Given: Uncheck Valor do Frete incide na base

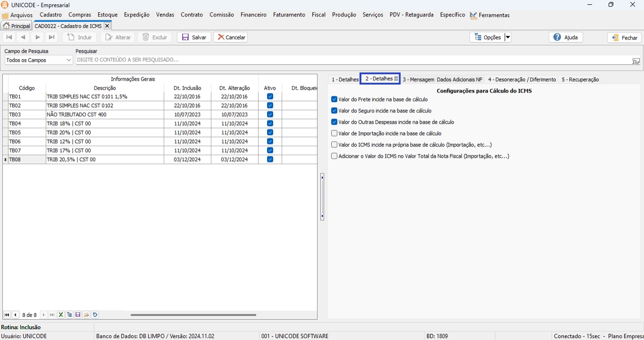Looking at the screenshot, I should coord(335,100).
